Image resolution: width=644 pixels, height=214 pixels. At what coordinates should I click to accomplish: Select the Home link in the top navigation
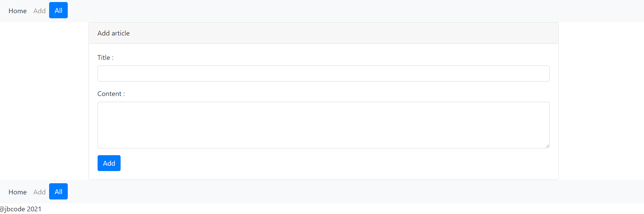[17, 11]
